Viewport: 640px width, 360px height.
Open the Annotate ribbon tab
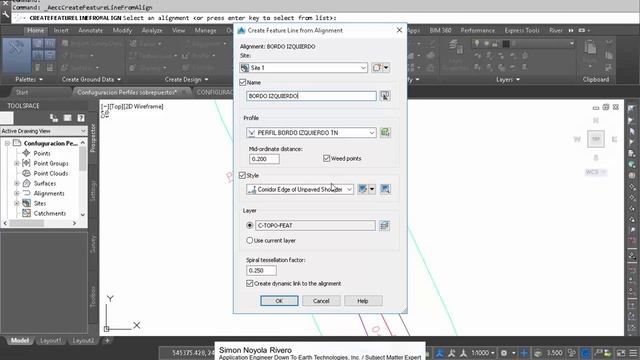(90, 30)
